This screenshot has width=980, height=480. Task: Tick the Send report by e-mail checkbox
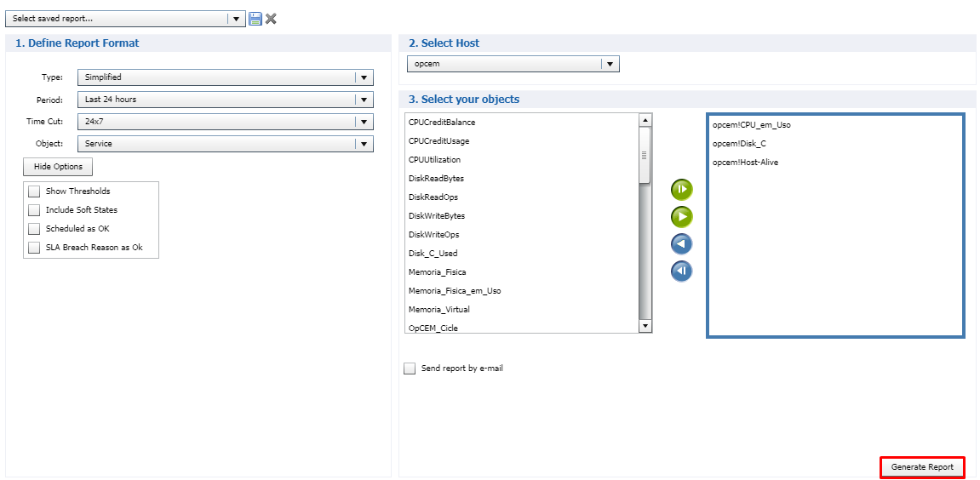410,369
